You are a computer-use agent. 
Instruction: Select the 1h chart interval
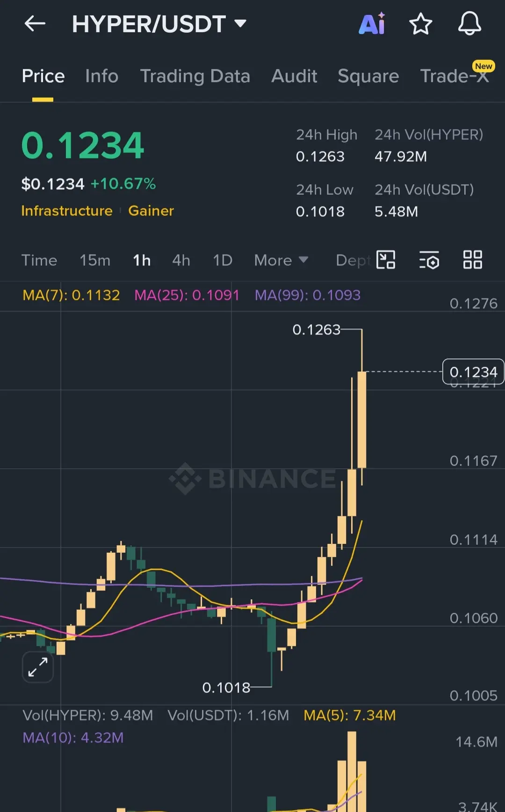pyautogui.click(x=142, y=260)
